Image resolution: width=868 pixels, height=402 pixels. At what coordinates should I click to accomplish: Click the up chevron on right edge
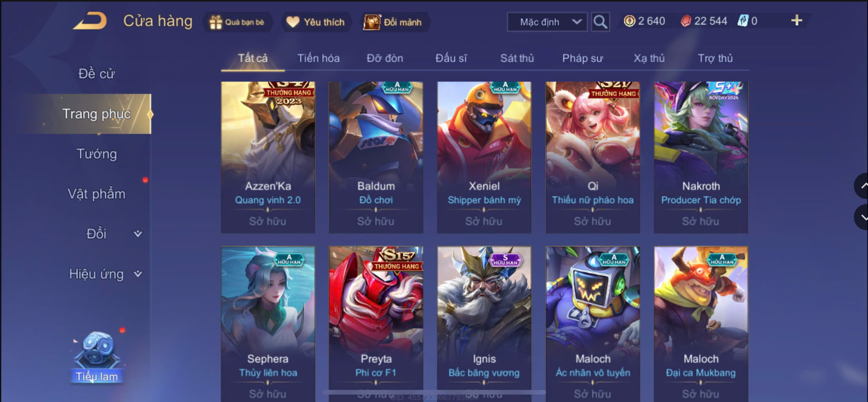(x=862, y=186)
